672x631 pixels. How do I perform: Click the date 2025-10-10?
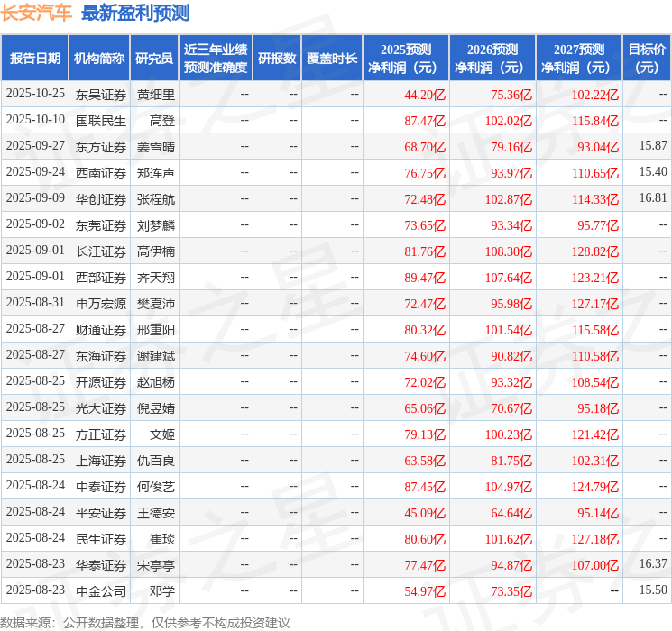[35, 120]
